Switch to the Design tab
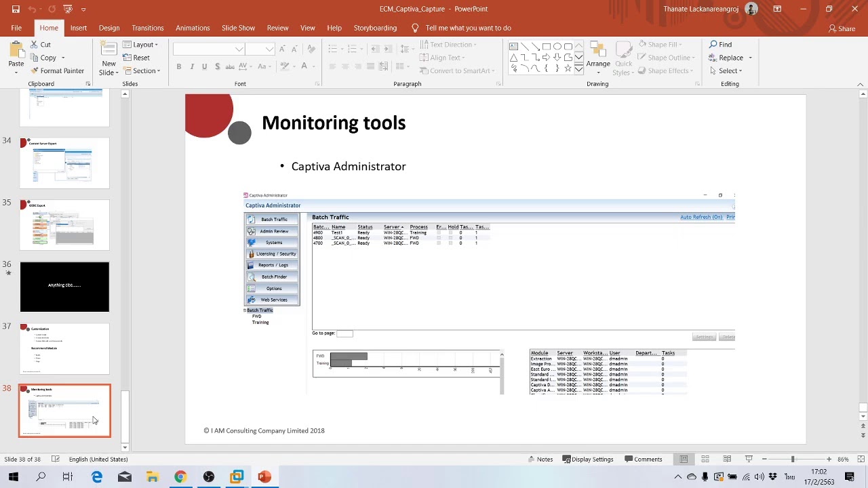Image resolution: width=868 pixels, height=488 pixels. [x=109, y=28]
